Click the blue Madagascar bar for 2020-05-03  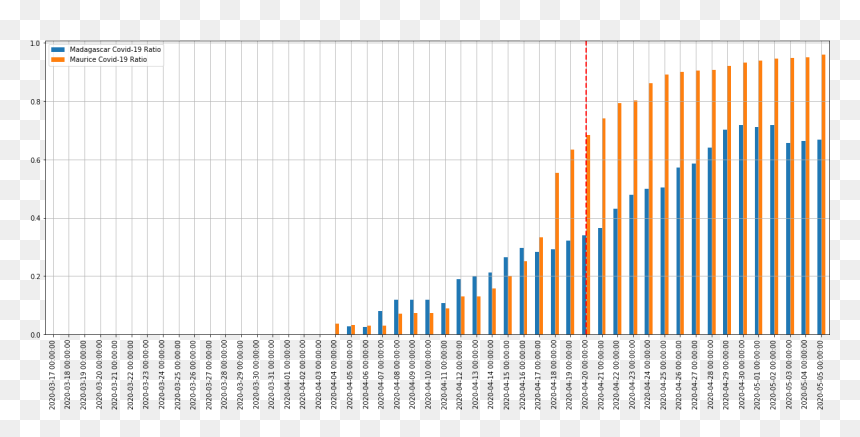click(789, 239)
